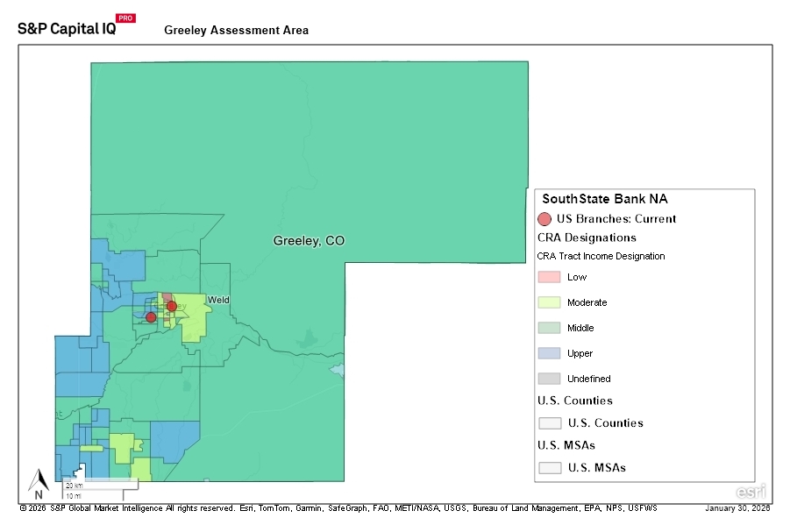The image size is (790, 532).
Task: Select the left red branch marker on map
Action: [x=151, y=317]
